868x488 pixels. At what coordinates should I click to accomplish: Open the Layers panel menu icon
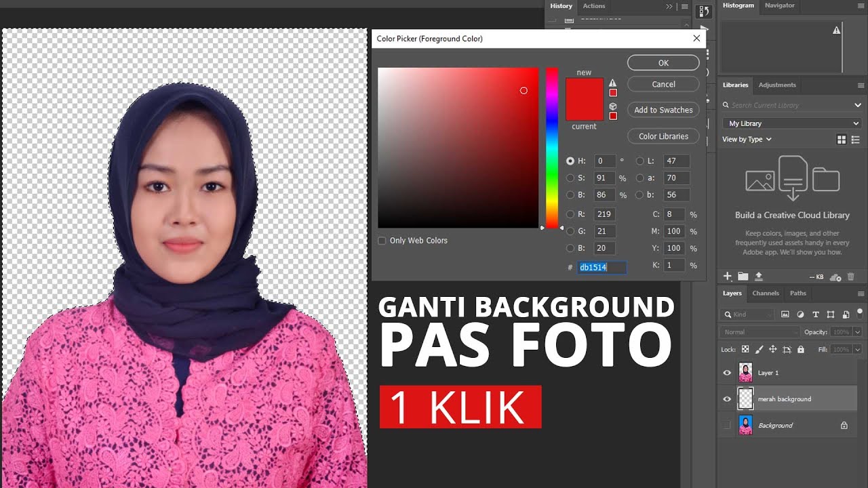coord(861,293)
